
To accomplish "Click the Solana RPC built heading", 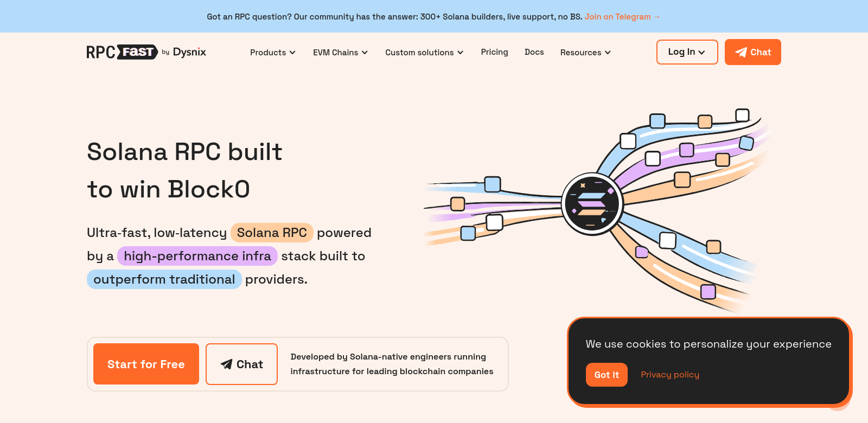I will click(184, 170).
